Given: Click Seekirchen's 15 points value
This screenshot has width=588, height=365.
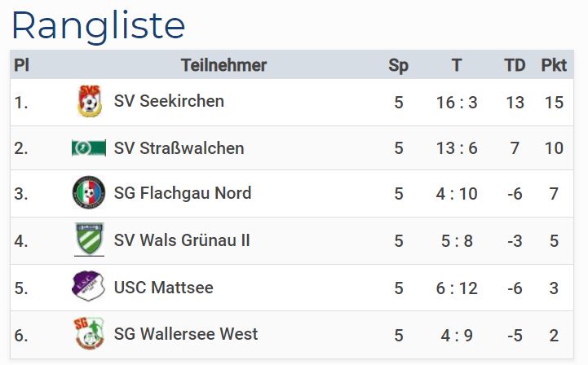Looking at the screenshot, I should [554, 103].
